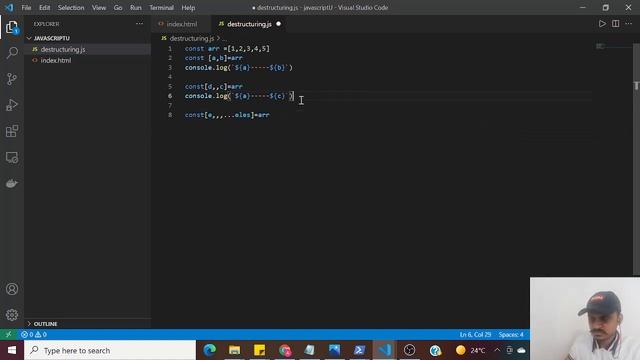The image size is (640, 360).
Task: Select the destructuring.js editor tab
Action: tap(249, 24)
